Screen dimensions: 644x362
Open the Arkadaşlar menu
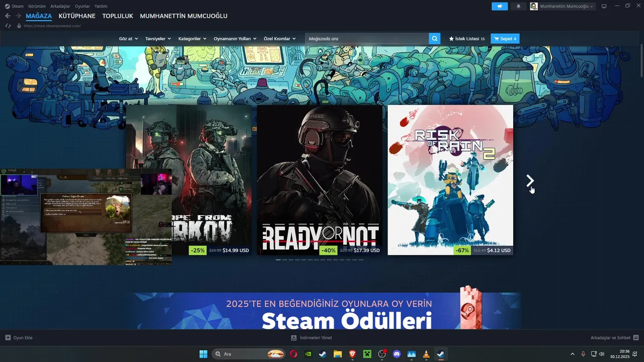(x=60, y=6)
